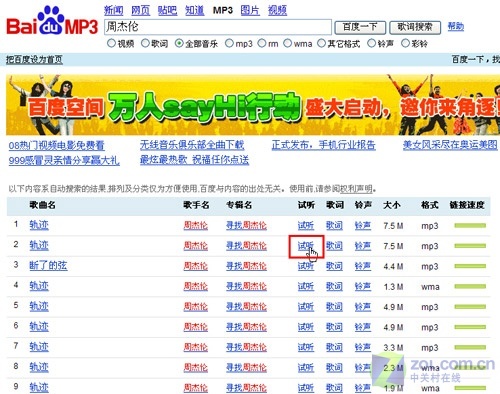The width and height of the screenshot is (500, 394).
Task: Choose the rm format radio button
Action: pyautogui.click(x=262, y=43)
